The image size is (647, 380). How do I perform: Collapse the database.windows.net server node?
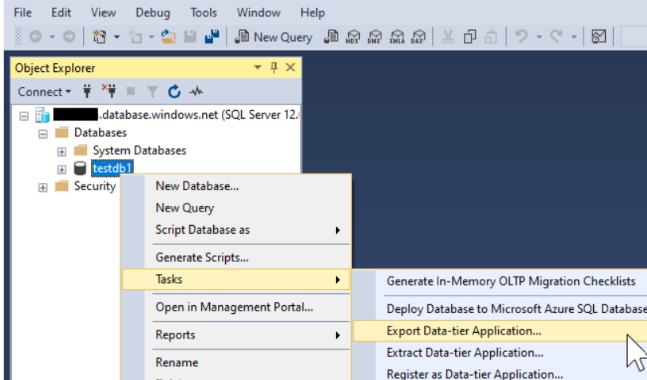(x=24, y=116)
